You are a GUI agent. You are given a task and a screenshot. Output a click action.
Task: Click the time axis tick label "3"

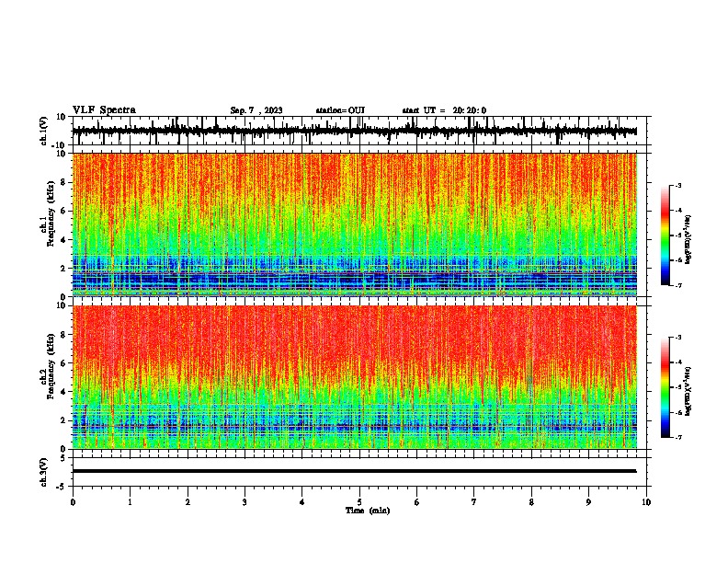coord(245,502)
